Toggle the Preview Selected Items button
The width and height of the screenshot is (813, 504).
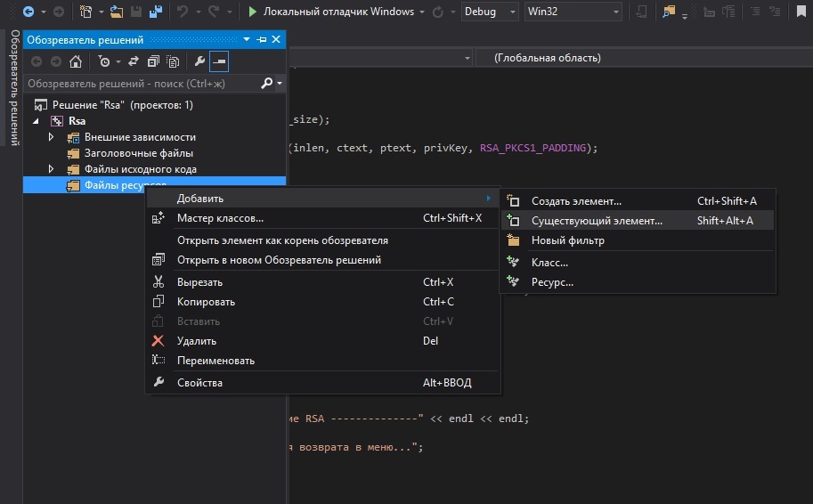coord(218,61)
